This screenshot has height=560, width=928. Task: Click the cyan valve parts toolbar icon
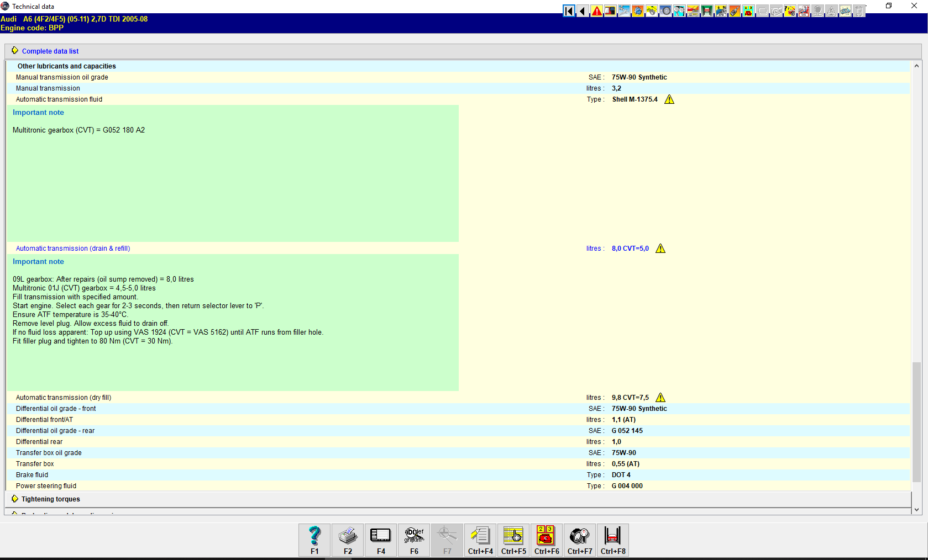click(679, 11)
